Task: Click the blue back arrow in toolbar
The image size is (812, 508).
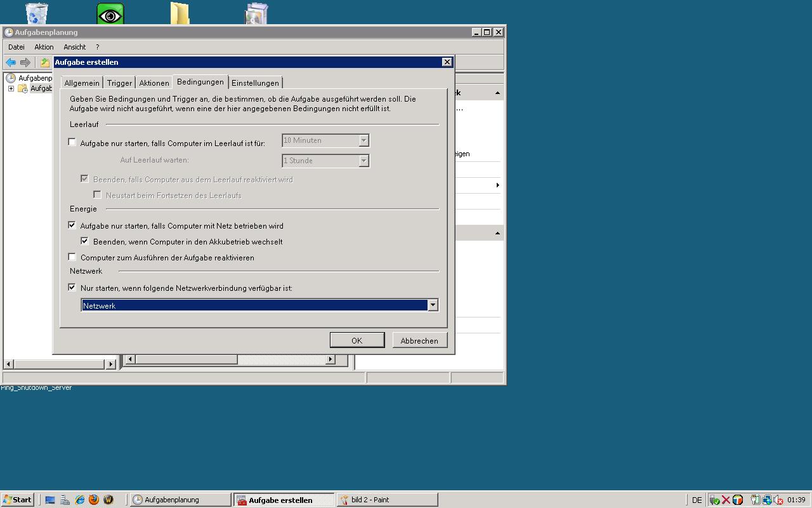Action: (x=11, y=62)
